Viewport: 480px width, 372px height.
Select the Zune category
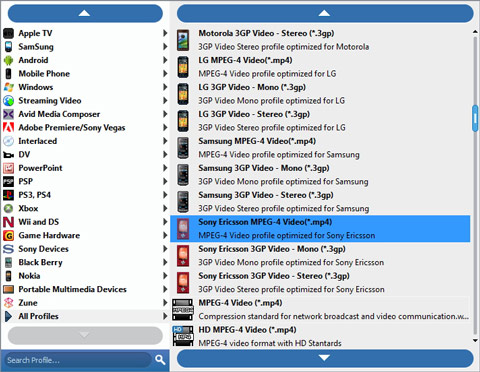(85, 303)
